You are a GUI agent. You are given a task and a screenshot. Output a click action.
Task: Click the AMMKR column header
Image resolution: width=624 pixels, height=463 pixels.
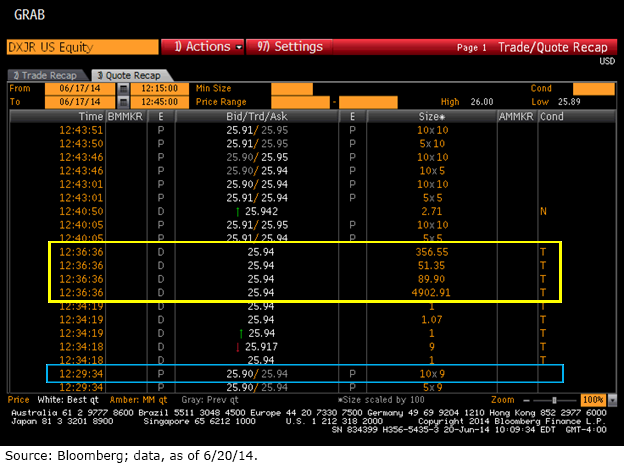click(516, 116)
